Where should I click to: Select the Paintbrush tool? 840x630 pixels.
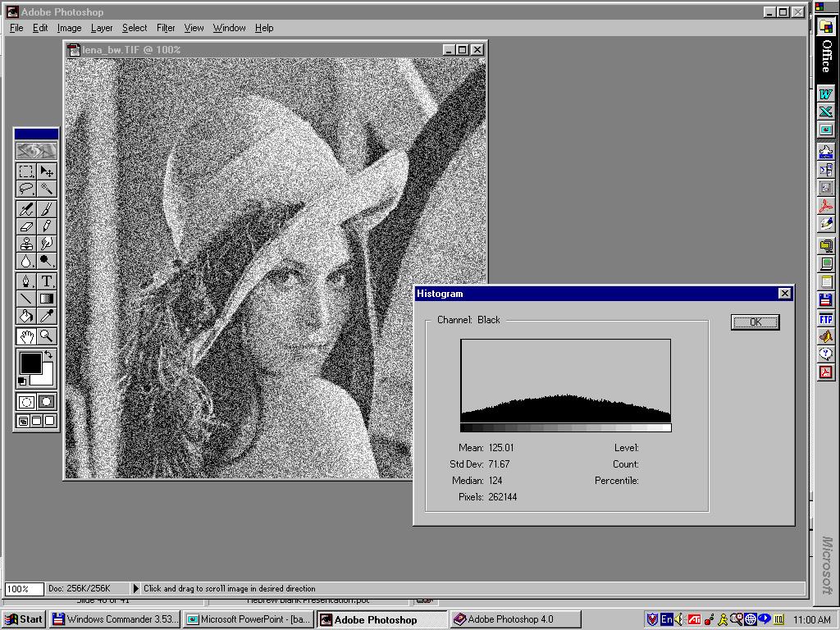click(x=47, y=209)
